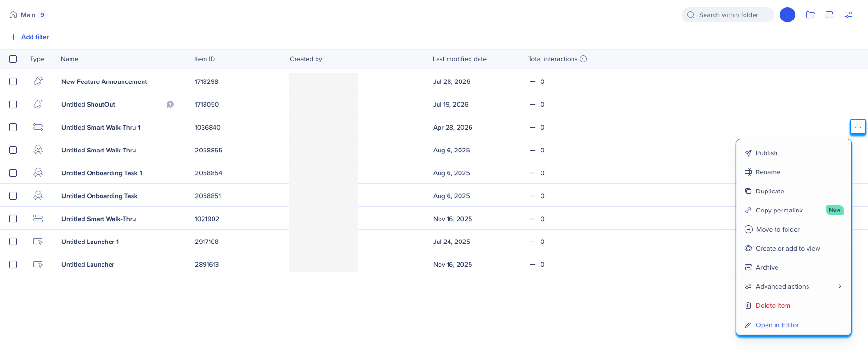The image size is (868, 353).
Task: Open Advanced actions menu entry
Action: [x=794, y=286]
